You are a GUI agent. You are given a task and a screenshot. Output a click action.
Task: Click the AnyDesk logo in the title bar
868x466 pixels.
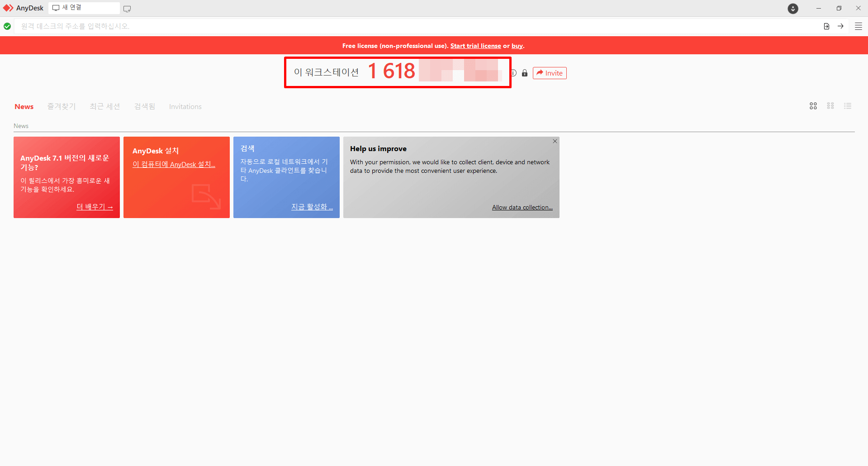coord(8,8)
